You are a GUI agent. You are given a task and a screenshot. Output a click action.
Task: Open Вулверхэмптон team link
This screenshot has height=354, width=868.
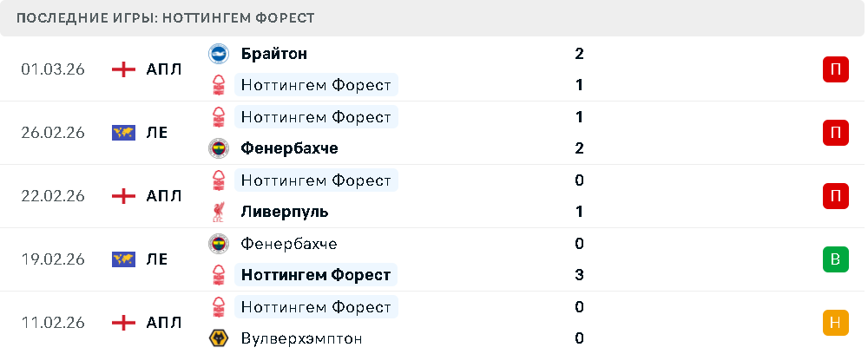(x=302, y=338)
